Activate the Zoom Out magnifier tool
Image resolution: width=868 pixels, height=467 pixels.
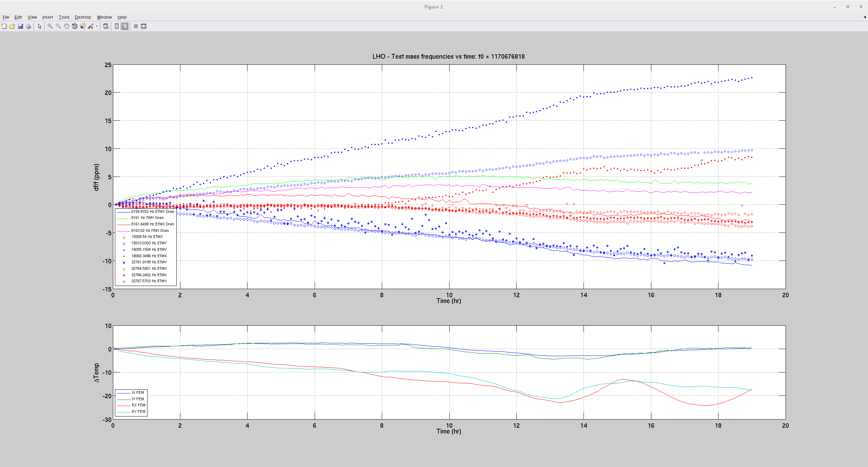pos(58,26)
